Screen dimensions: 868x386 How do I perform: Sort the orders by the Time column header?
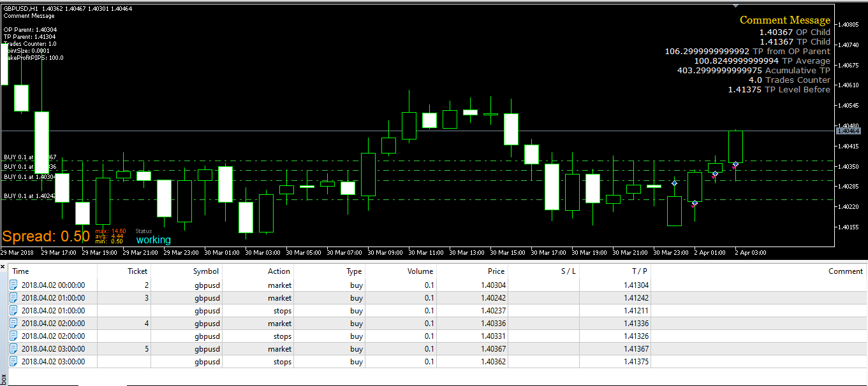click(x=21, y=271)
